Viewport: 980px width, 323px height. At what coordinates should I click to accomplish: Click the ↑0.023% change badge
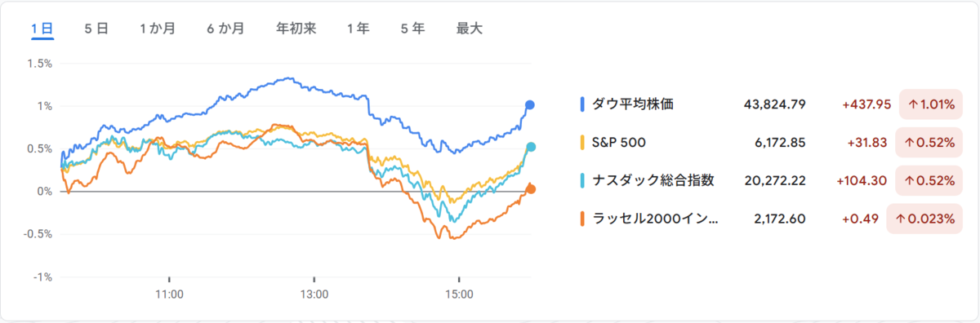pyautogui.click(x=922, y=219)
